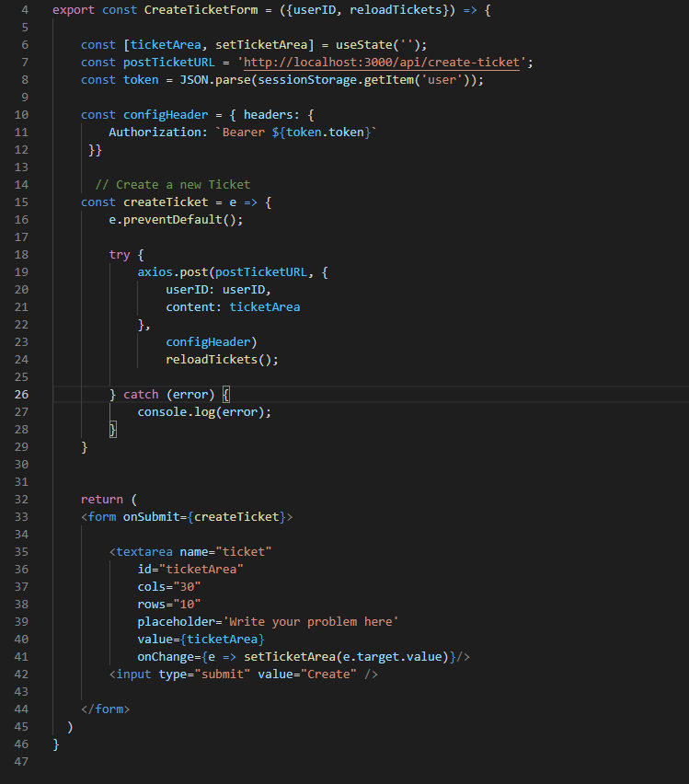
Task: Click the 'export' keyword on line 4
Action: (74, 10)
